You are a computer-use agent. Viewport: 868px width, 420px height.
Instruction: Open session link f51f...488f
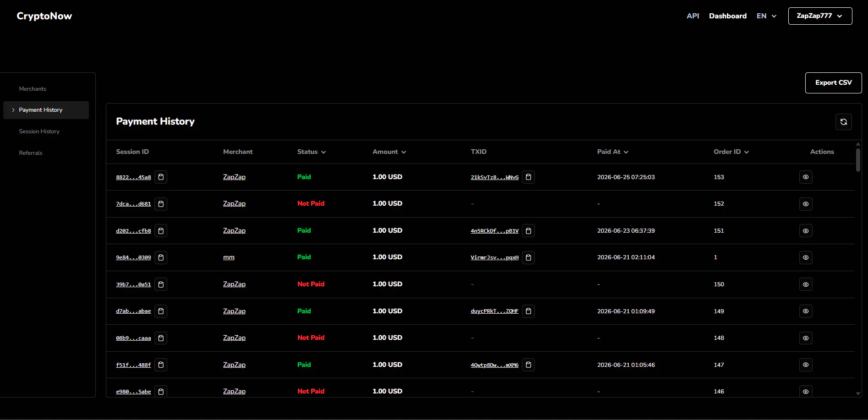[133, 365]
